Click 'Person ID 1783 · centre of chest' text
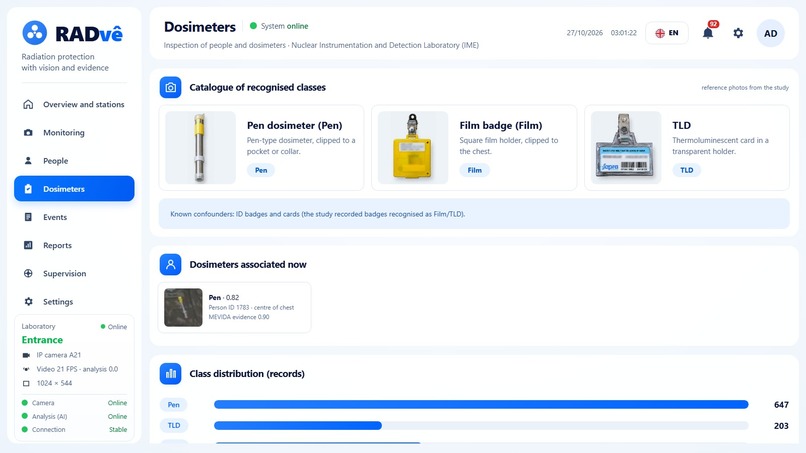Image resolution: width=806 pixels, height=453 pixels. tap(251, 307)
